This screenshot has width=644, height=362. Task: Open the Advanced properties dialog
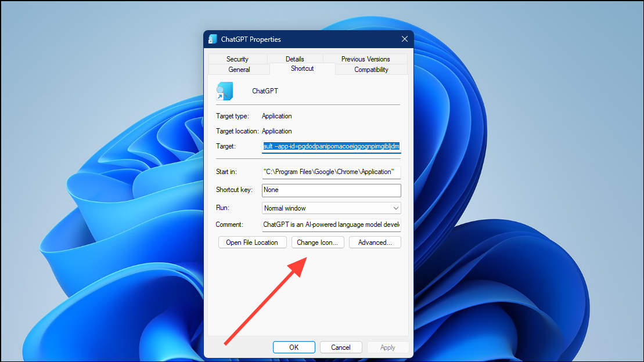(375, 242)
